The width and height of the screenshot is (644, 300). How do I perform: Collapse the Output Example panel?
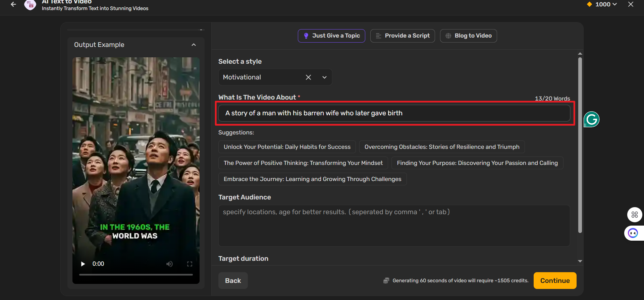[194, 45]
